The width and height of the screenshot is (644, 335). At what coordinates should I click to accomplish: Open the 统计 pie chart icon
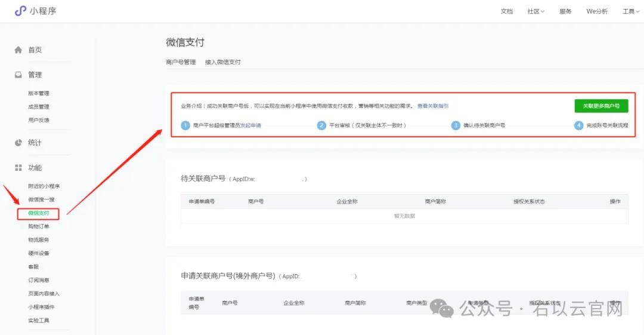point(18,143)
